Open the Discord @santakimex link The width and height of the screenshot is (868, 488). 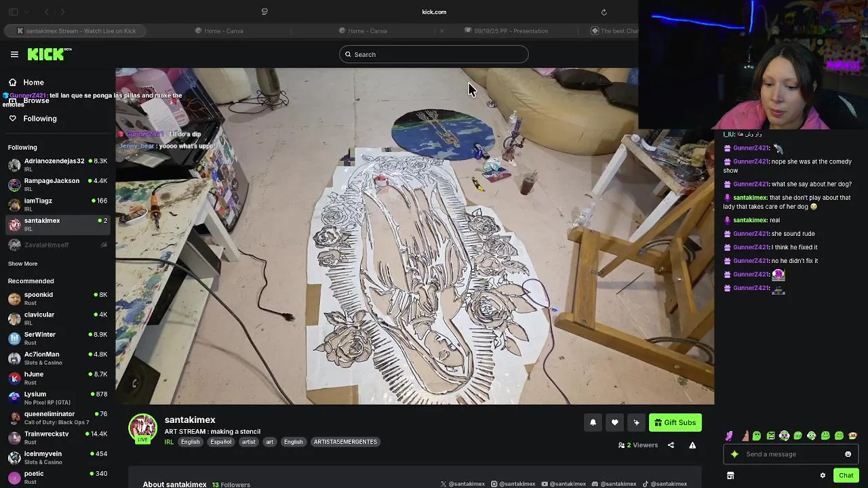[x=614, y=484]
